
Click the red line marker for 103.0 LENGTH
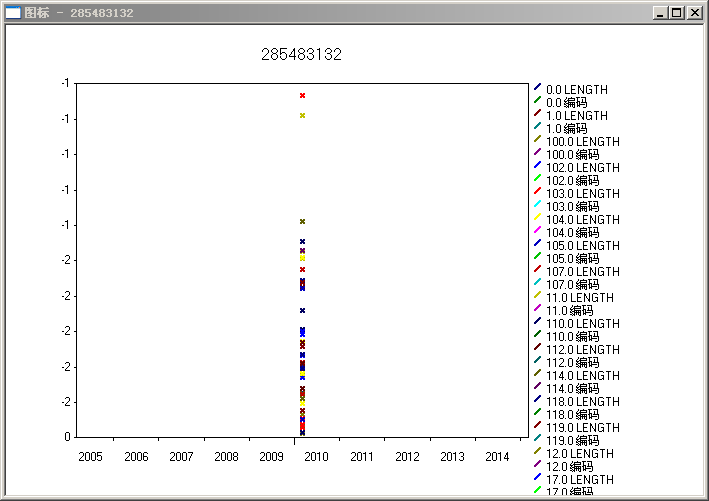click(x=537, y=191)
